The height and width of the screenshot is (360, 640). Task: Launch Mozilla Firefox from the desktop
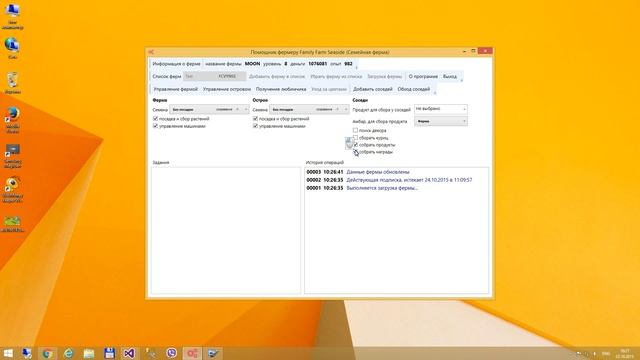(x=13, y=120)
